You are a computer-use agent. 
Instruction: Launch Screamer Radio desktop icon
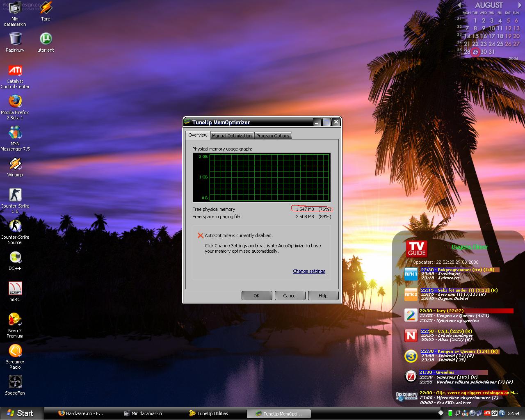click(x=15, y=357)
